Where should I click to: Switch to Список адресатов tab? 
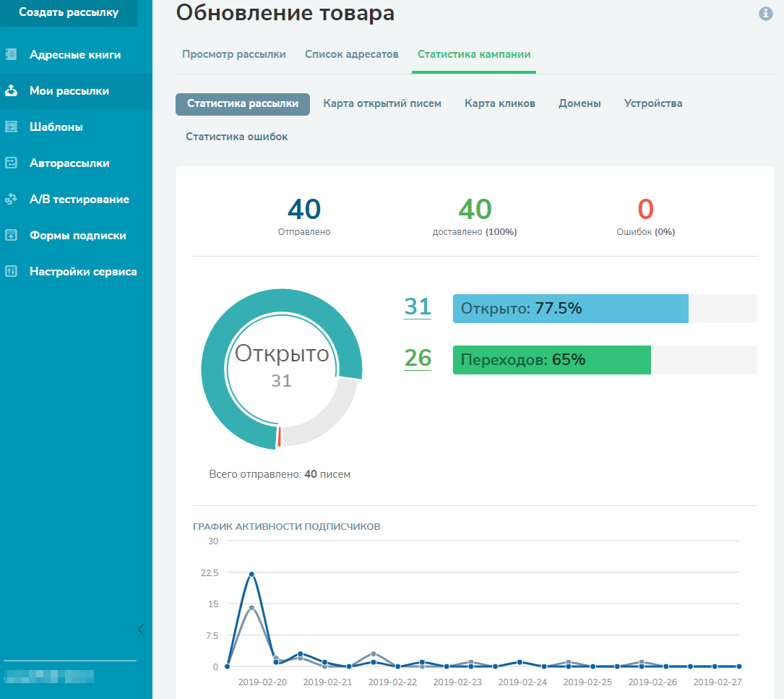(x=351, y=54)
